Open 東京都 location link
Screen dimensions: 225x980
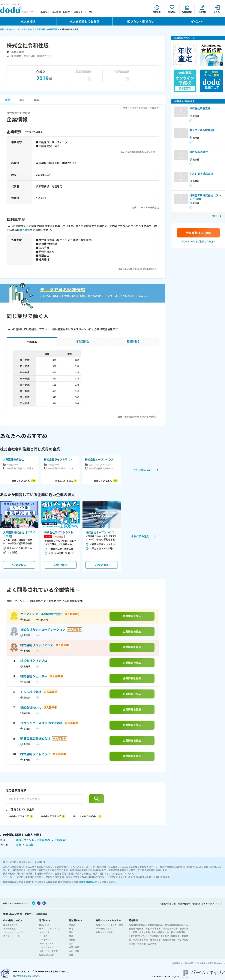pos(30,845)
